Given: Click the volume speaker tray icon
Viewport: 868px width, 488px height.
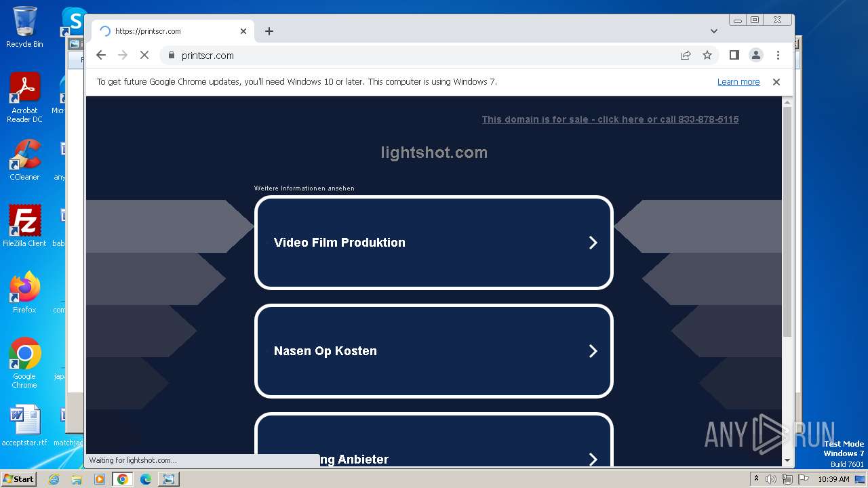Looking at the screenshot, I should click(772, 479).
